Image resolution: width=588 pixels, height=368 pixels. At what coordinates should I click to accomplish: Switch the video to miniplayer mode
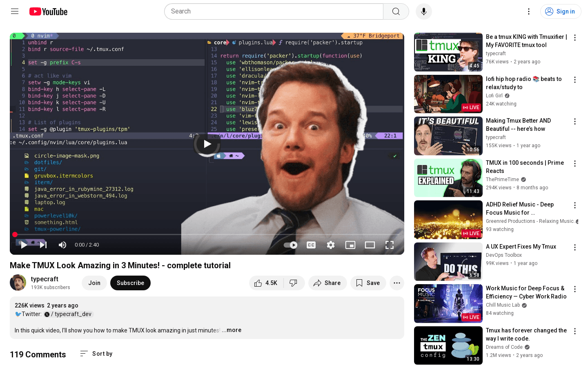(350, 245)
